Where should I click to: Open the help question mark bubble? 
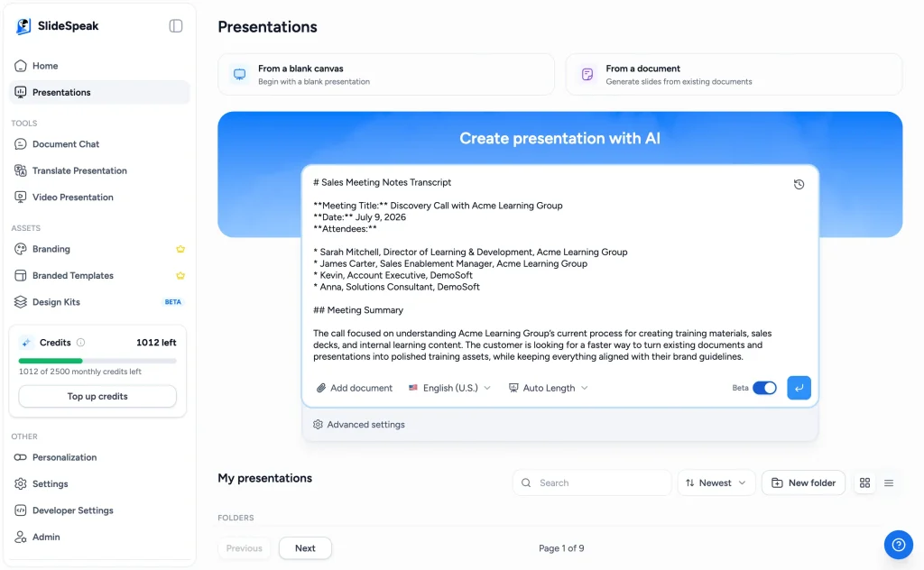(898, 545)
